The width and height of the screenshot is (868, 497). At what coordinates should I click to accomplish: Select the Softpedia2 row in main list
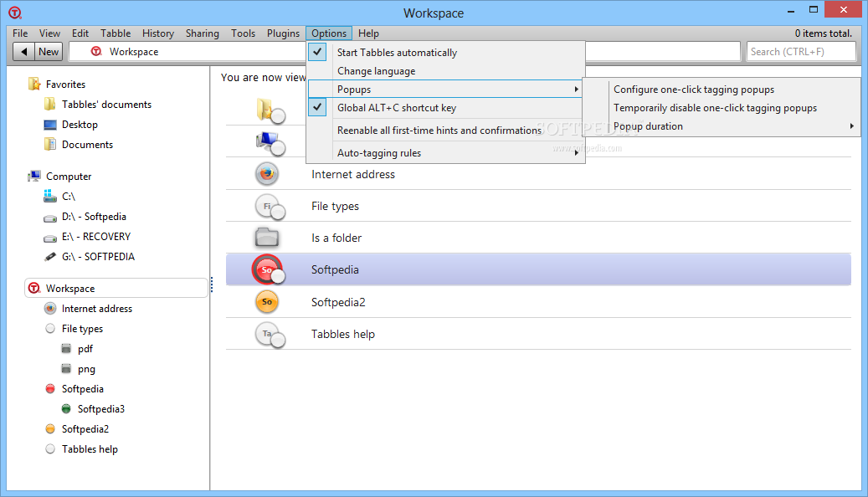click(538, 302)
